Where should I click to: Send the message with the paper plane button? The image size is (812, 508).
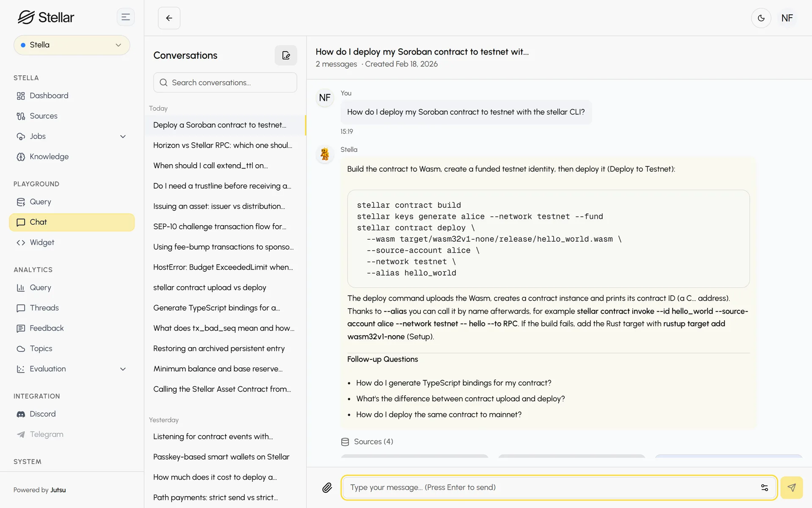click(x=791, y=488)
